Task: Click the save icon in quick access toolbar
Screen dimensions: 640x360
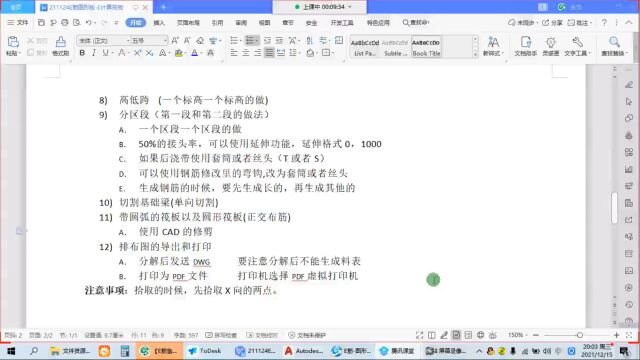Action: click(x=41, y=22)
